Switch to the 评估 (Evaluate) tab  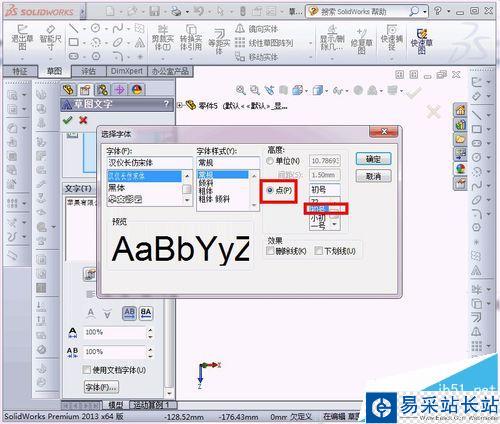click(x=89, y=71)
